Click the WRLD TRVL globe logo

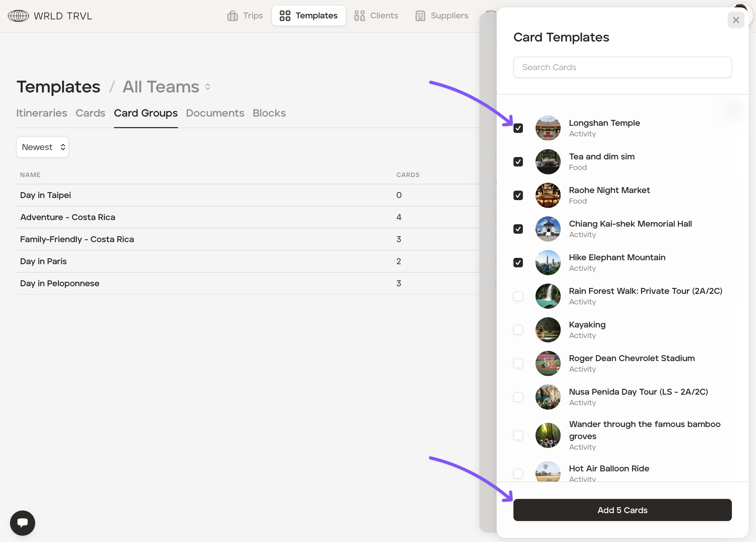point(18,16)
